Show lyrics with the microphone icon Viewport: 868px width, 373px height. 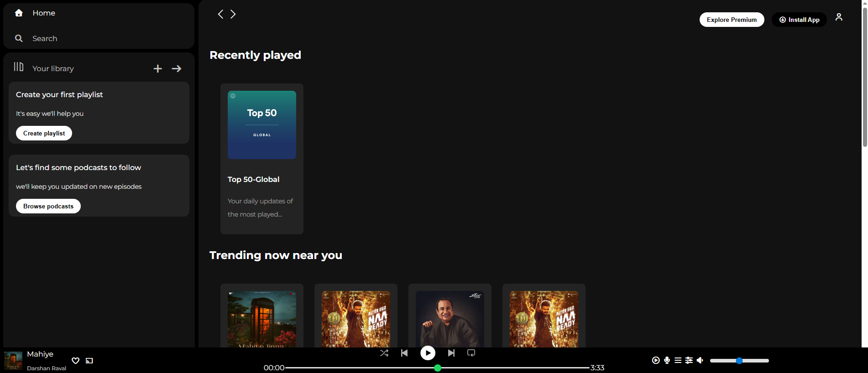667,360
